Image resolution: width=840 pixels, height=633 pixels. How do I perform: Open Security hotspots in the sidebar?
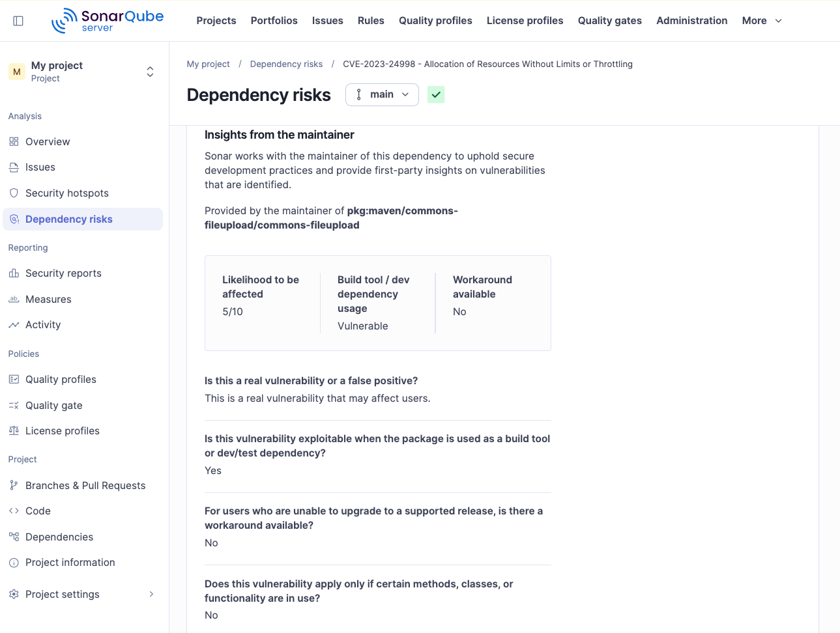click(x=66, y=193)
